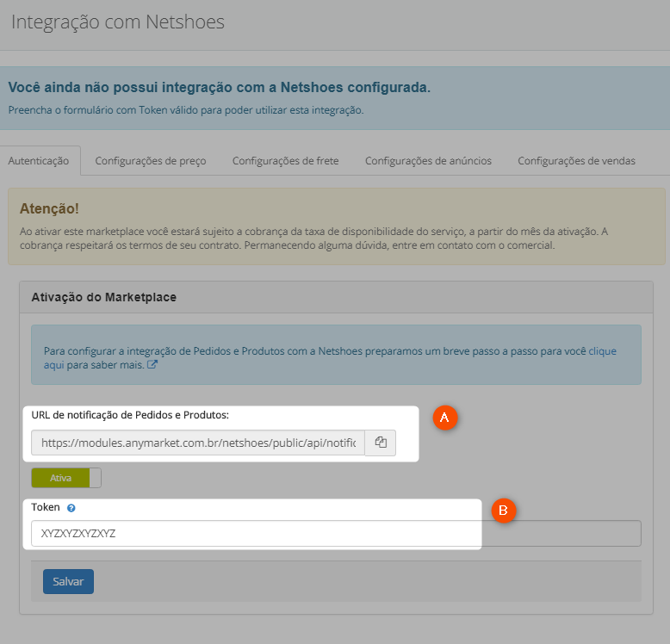Screen dimensions: 670x644
Task: Click the external link icon after 'saber mais'
Action: pyautogui.click(x=152, y=365)
